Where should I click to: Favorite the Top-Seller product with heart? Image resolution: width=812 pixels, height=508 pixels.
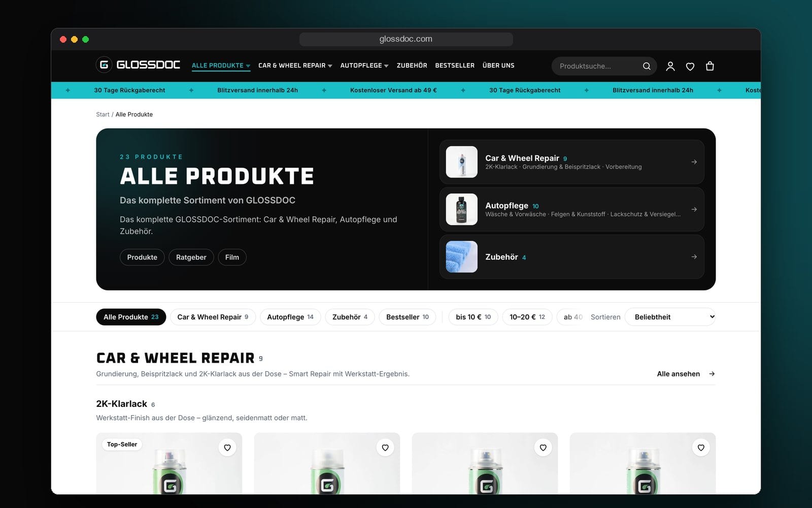coord(227,448)
